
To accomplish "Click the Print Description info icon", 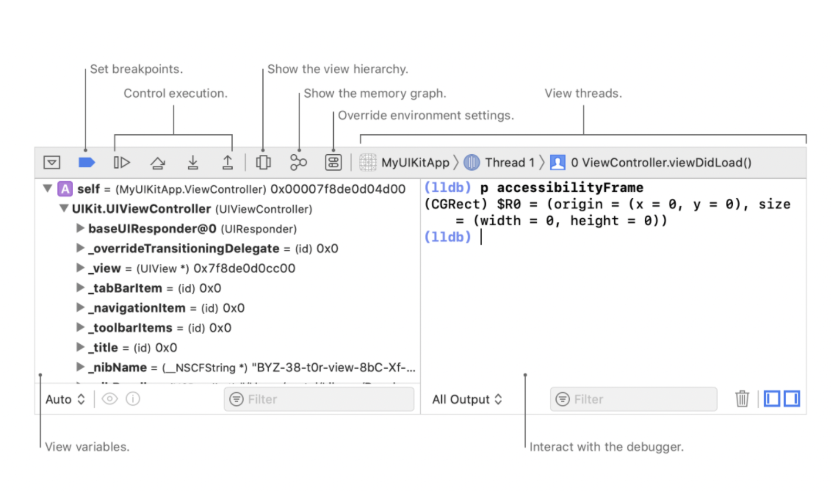I will point(133,399).
